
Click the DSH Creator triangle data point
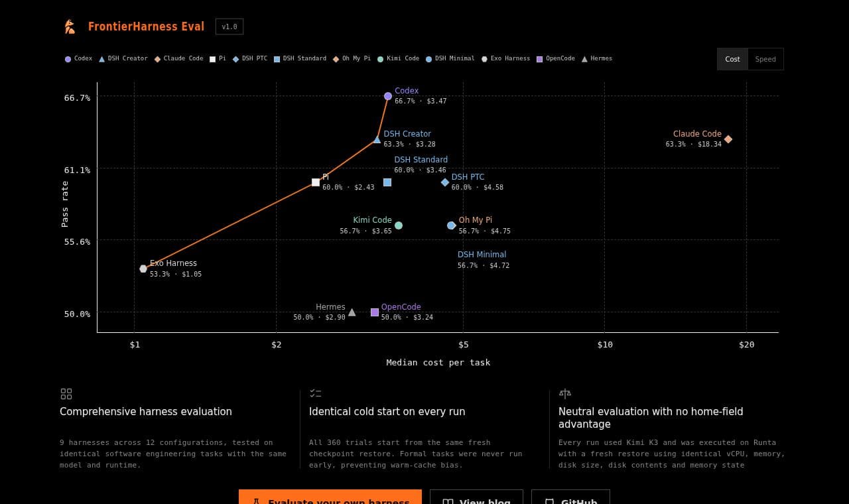[377, 139]
